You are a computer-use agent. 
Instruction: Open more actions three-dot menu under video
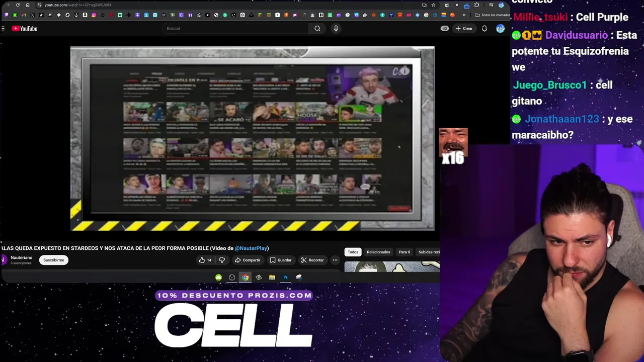[335, 260]
